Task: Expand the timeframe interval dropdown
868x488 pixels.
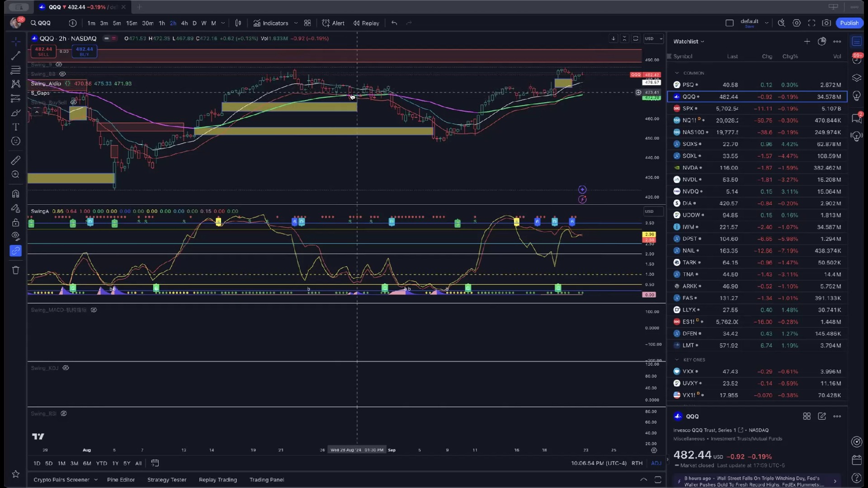Action: click(x=223, y=23)
